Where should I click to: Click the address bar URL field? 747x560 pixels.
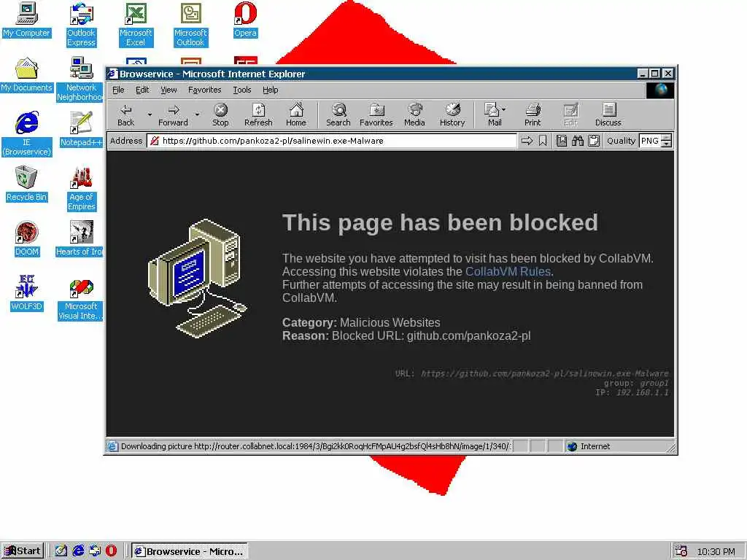(332, 141)
